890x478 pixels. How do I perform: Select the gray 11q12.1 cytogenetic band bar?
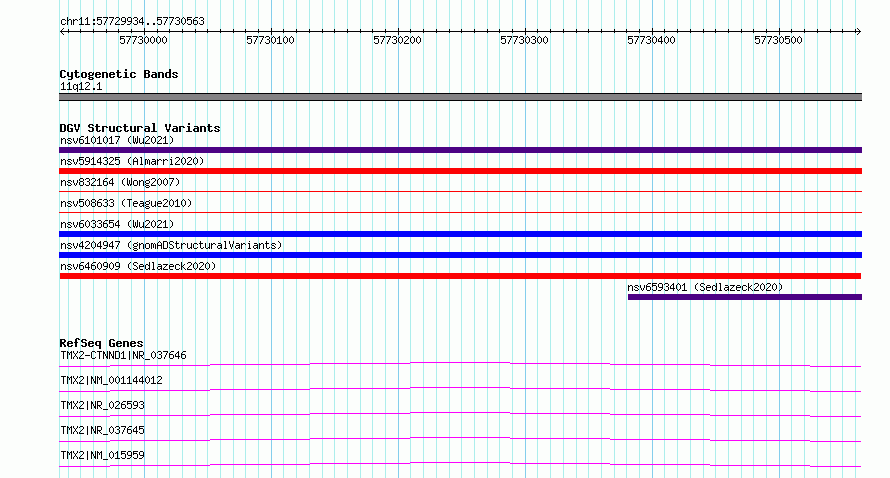pos(460,97)
